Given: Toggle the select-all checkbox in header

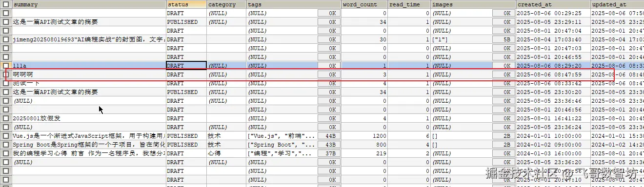Looking at the screenshot, I should [x=6, y=4].
